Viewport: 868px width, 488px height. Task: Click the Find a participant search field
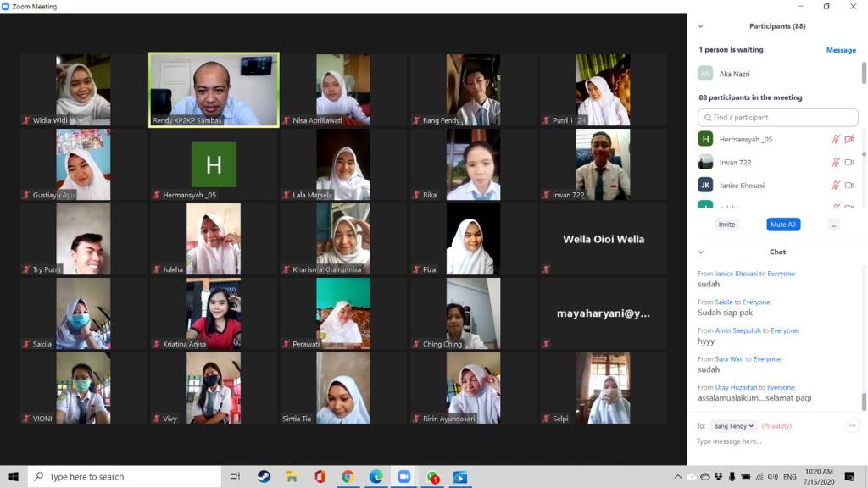(778, 118)
